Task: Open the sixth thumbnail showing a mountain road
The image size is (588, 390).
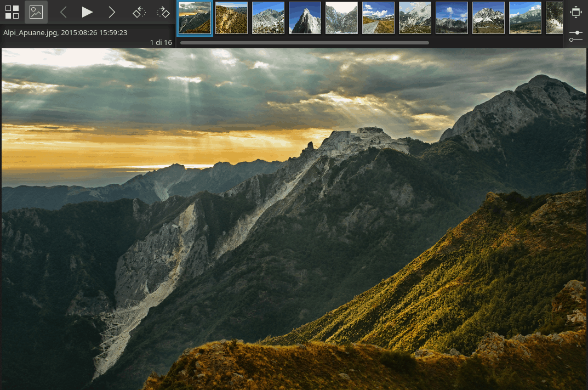Action: coord(378,18)
